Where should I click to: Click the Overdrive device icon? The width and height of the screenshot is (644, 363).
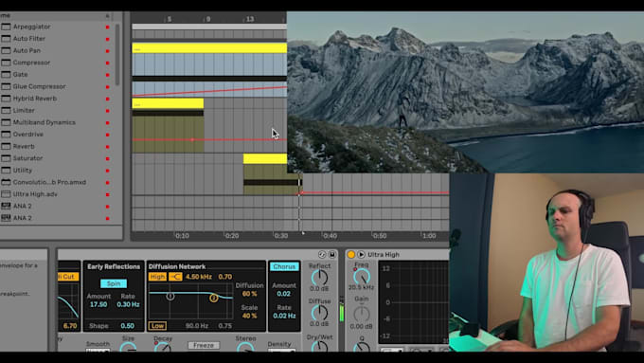click(6, 134)
